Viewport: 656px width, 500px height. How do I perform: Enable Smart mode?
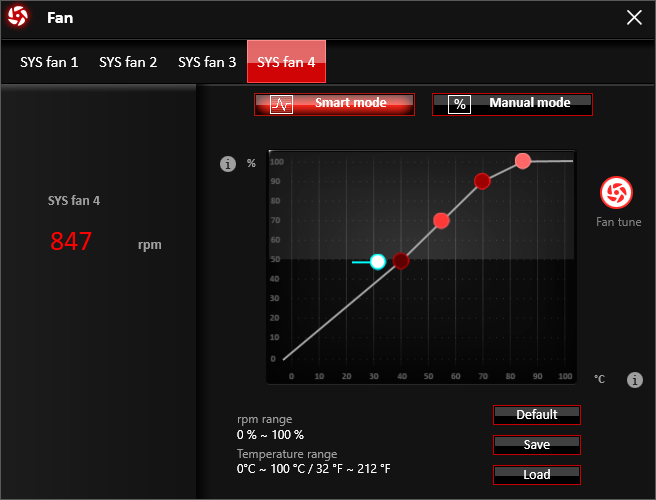pyautogui.click(x=335, y=104)
